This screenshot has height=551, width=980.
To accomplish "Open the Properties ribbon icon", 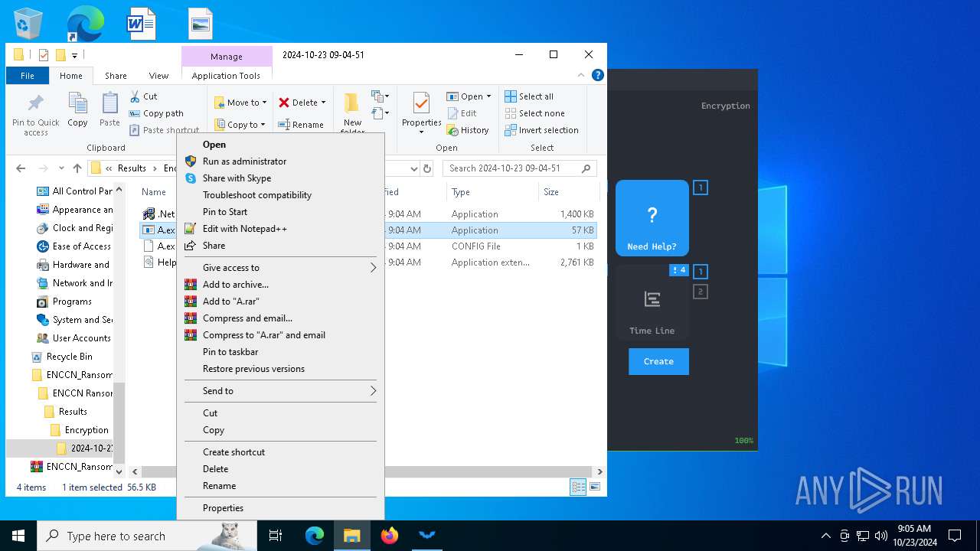I will (421, 112).
